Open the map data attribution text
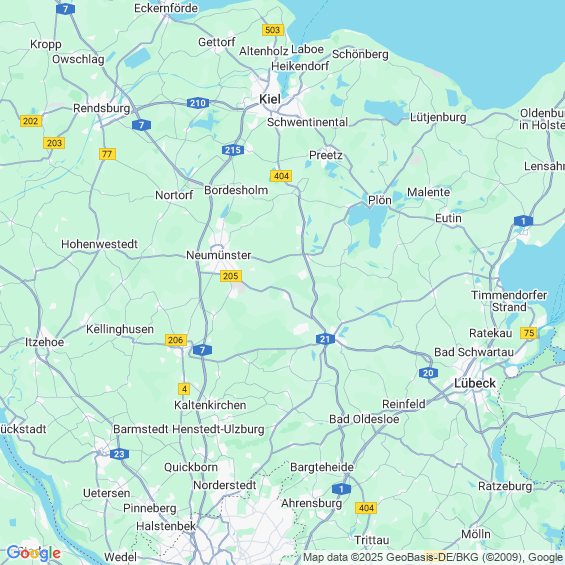Image resolution: width=565 pixels, height=565 pixels. (x=433, y=557)
